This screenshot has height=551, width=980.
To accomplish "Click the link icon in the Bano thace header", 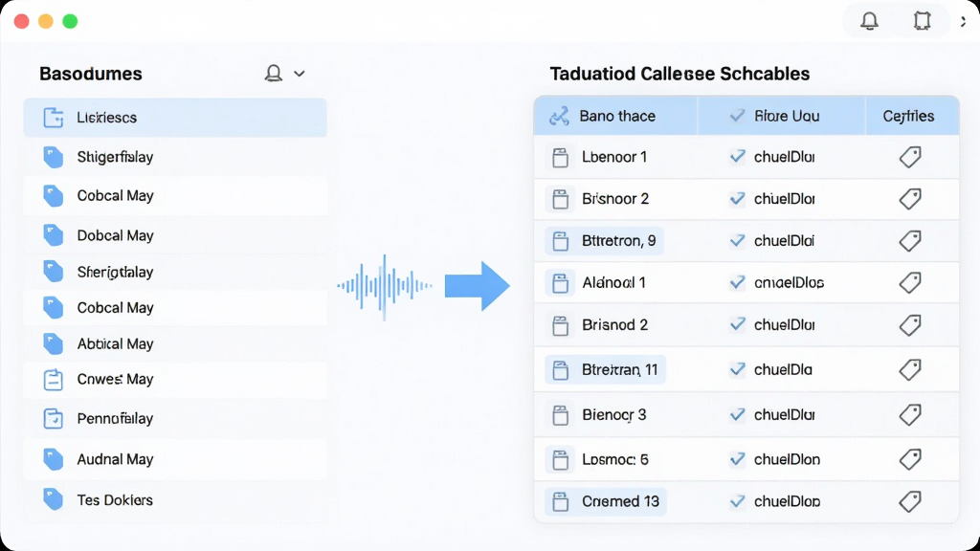I will (x=559, y=116).
